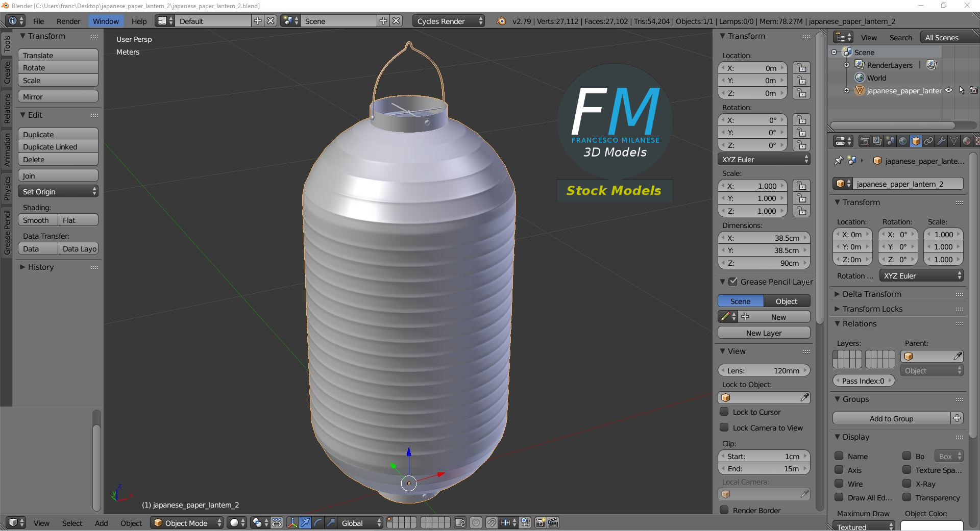Open the 3D viewport Select menu
Image resolution: width=980 pixels, height=531 pixels.
tap(72, 523)
